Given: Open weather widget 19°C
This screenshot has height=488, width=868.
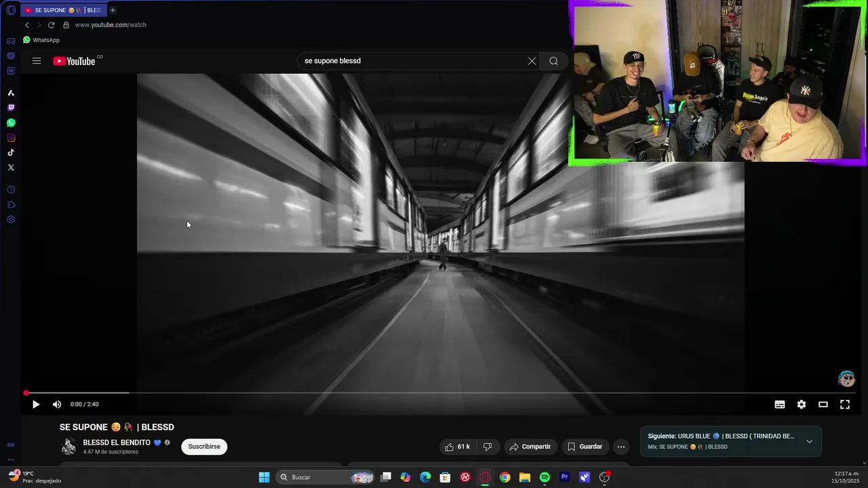Looking at the screenshot, I should pos(34,477).
